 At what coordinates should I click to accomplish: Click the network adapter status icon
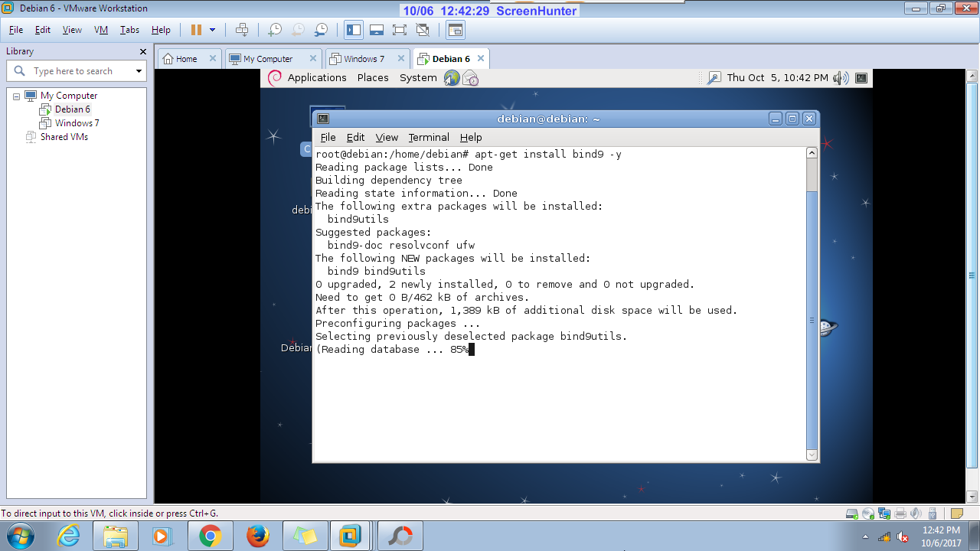[884, 514]
